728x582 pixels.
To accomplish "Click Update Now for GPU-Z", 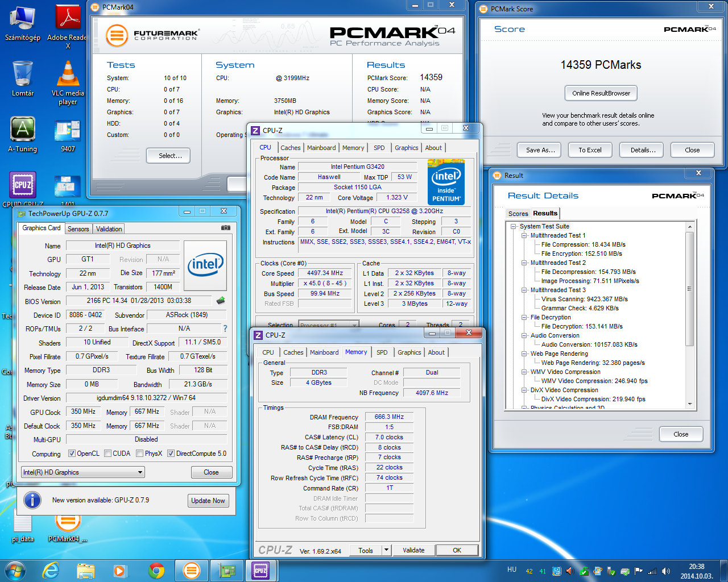I will point(208,501).
